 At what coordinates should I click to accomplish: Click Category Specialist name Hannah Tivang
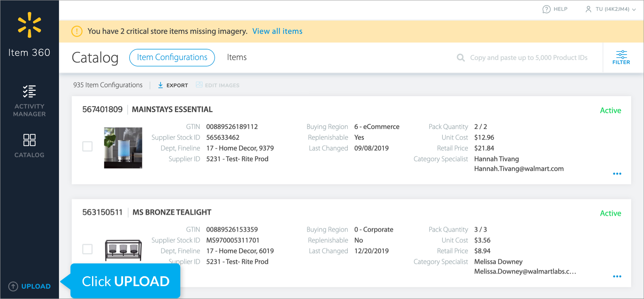[497, 159]
